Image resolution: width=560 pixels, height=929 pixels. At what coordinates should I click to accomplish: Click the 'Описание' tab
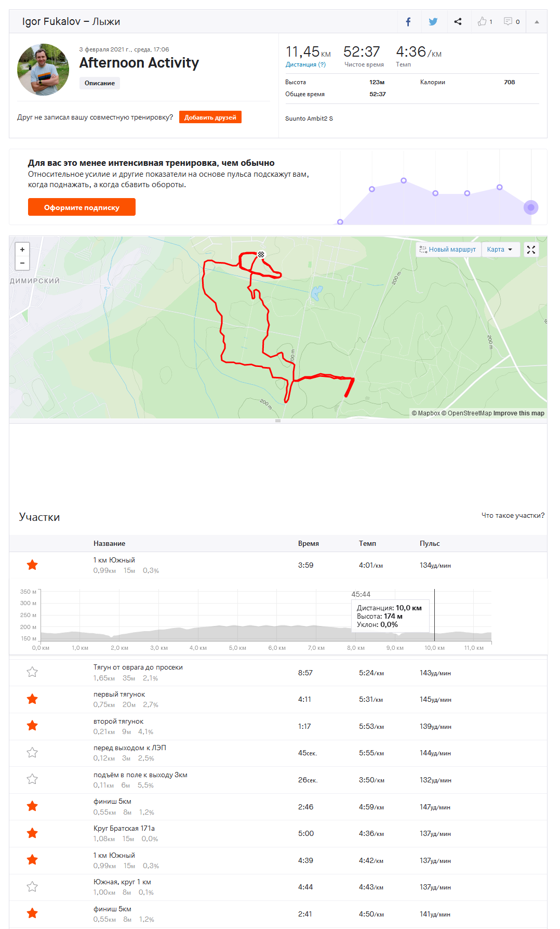(100, 83)
